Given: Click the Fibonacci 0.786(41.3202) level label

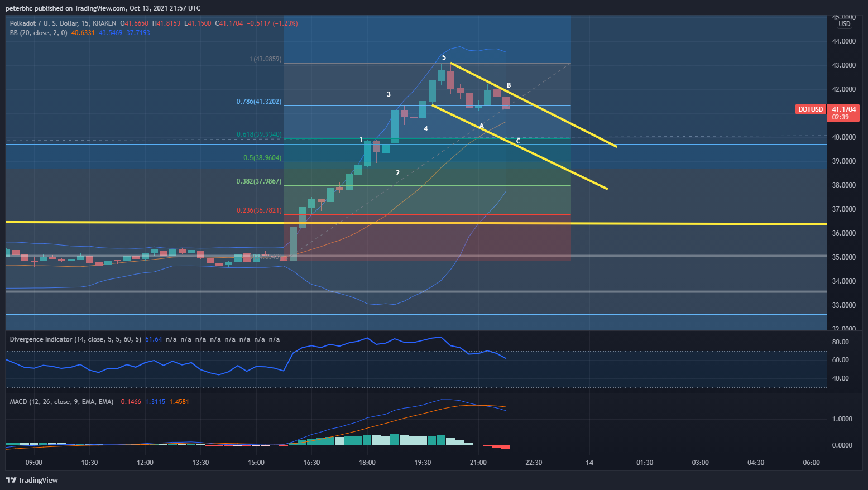Looking at the screenshot, I should [x=259, y=102].
